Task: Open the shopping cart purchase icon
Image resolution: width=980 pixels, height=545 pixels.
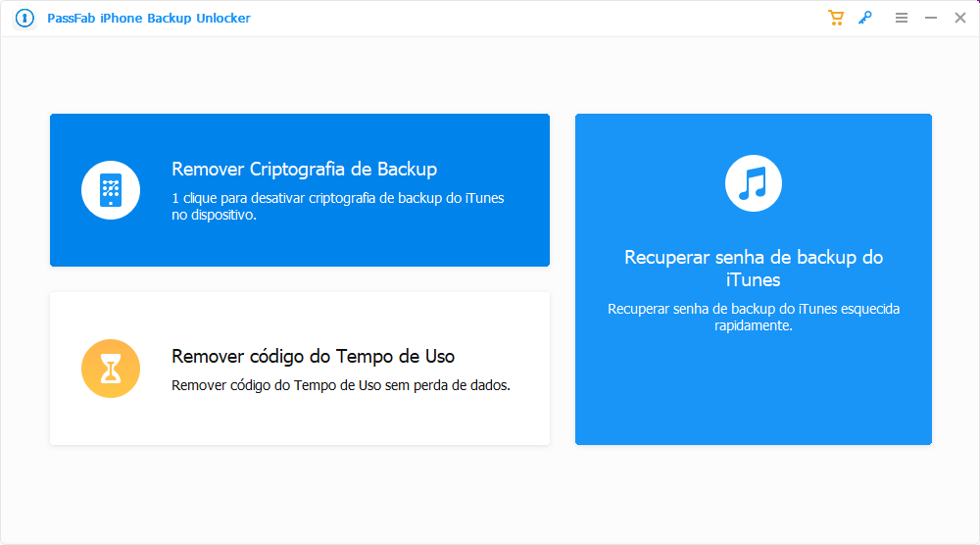Action: pyautogui.click(x=836, y=18)
